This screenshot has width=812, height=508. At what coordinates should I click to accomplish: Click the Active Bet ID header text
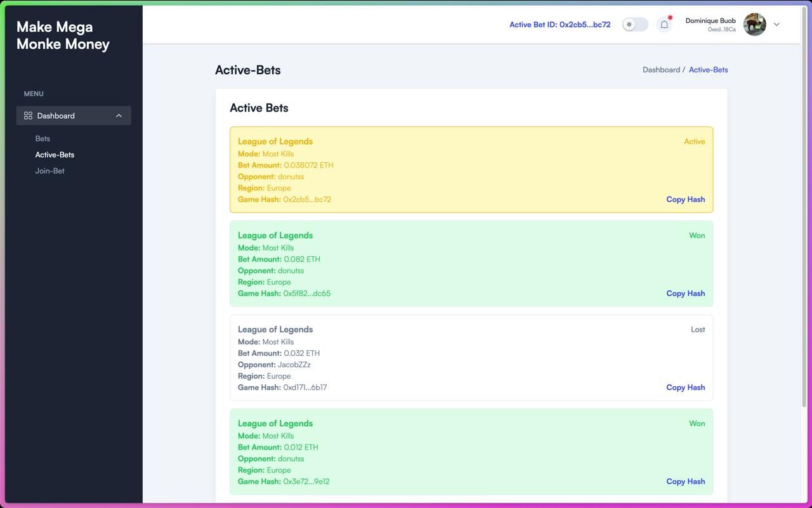coord(560,25)
